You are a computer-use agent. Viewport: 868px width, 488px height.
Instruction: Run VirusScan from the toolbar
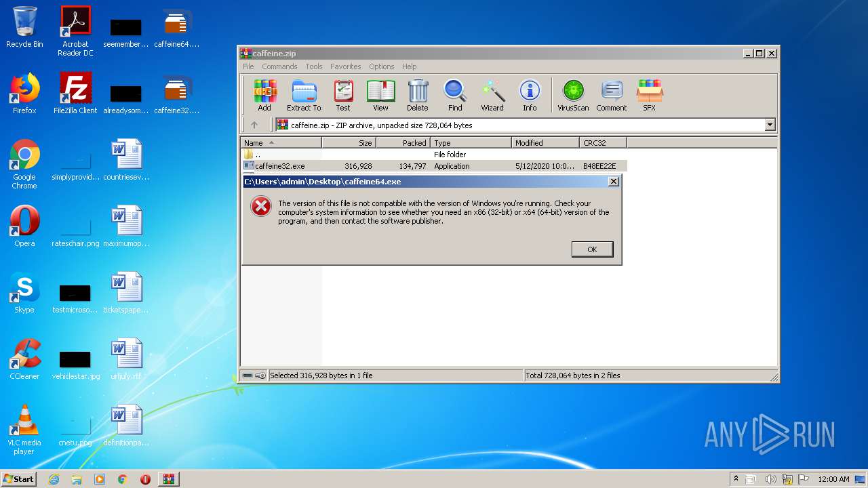[x=573, y=96]
